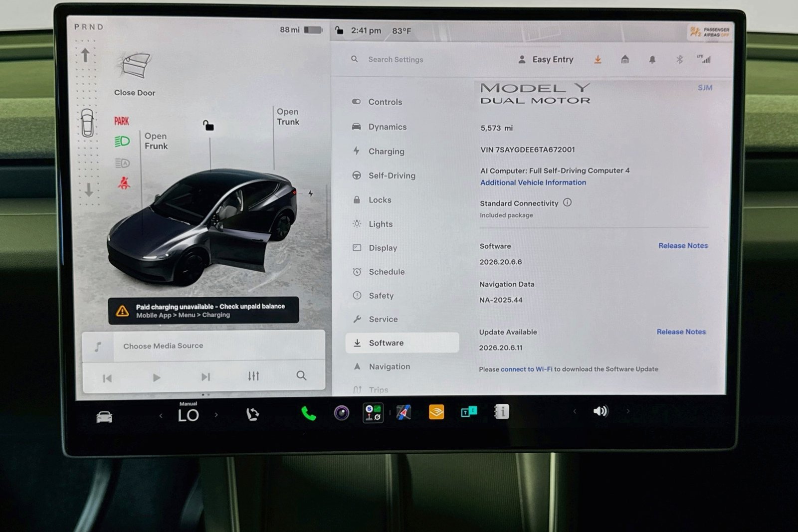Open the app launcher tile with joystick
This screenshot has height=532, width=798.
[x=373, y=413]
